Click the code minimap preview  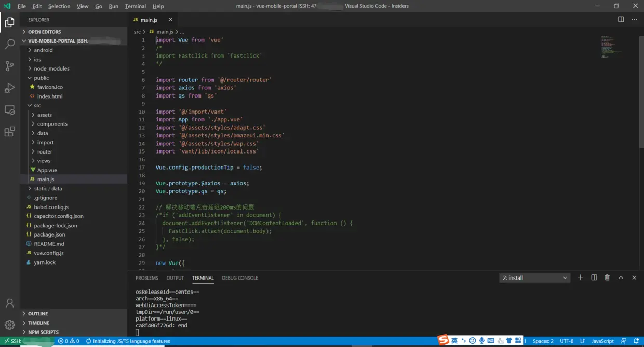(x=611, y=47)
